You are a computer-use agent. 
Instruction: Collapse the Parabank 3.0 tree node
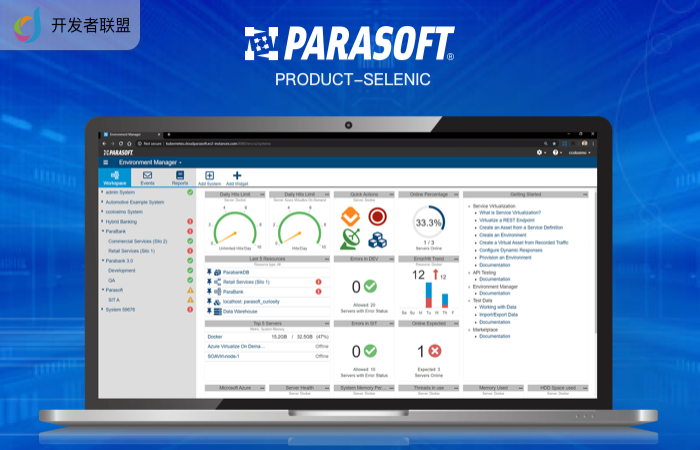pyautogui.click(x=102, y=260)
